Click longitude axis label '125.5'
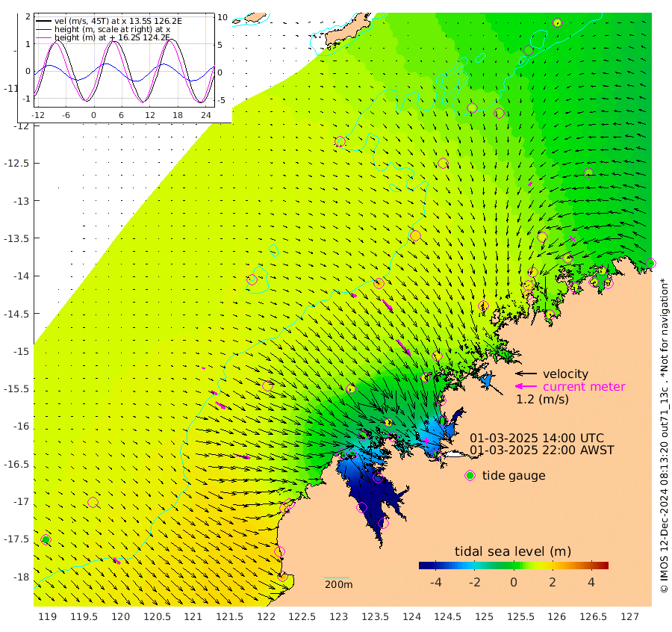This screenshot has height=632, width=672. pos(520,617)
